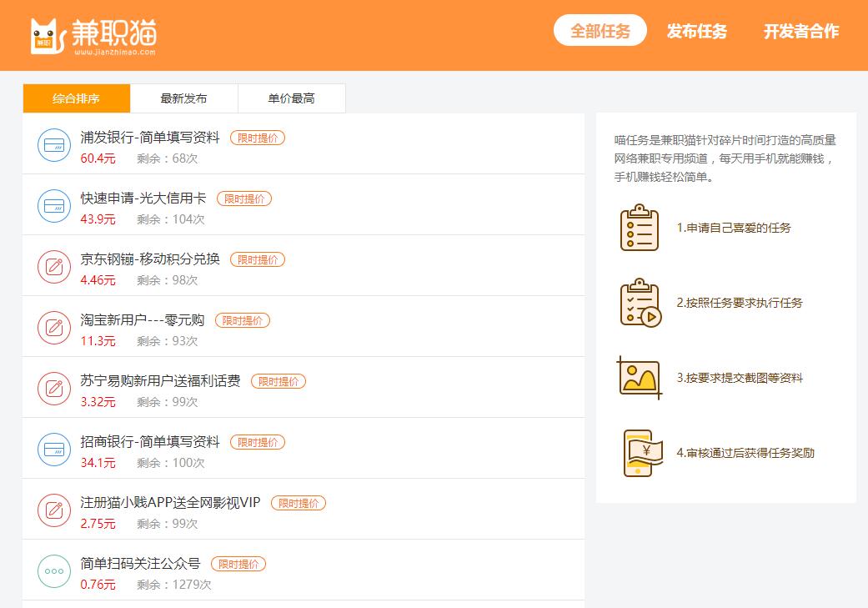Click the 限时提价 badge on 淘宝新用户---零元购
868x608 pixels.
pyautogui.click(x=243, y=320)
